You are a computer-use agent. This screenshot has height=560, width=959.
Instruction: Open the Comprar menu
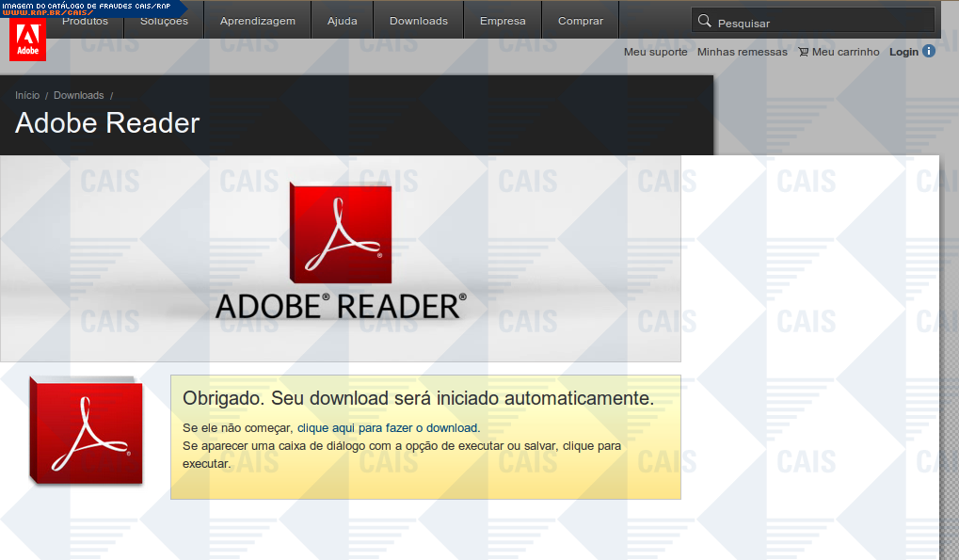tap(581, 21)
